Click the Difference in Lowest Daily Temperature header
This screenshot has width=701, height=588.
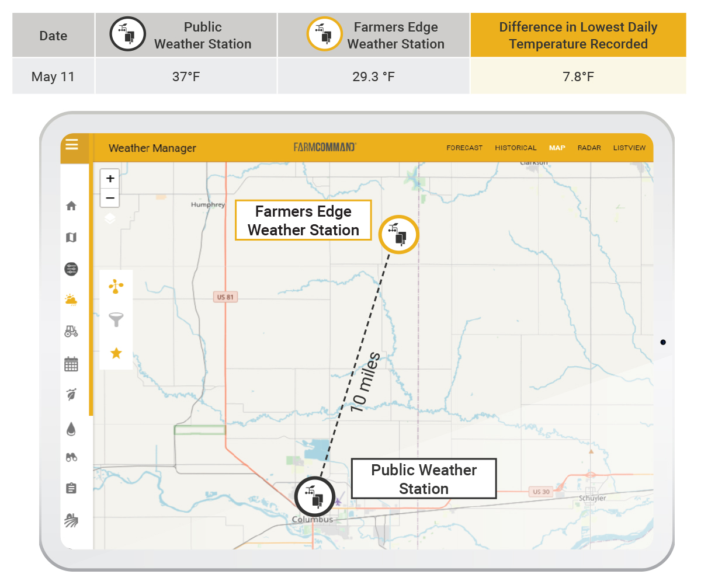click(578, 35)
